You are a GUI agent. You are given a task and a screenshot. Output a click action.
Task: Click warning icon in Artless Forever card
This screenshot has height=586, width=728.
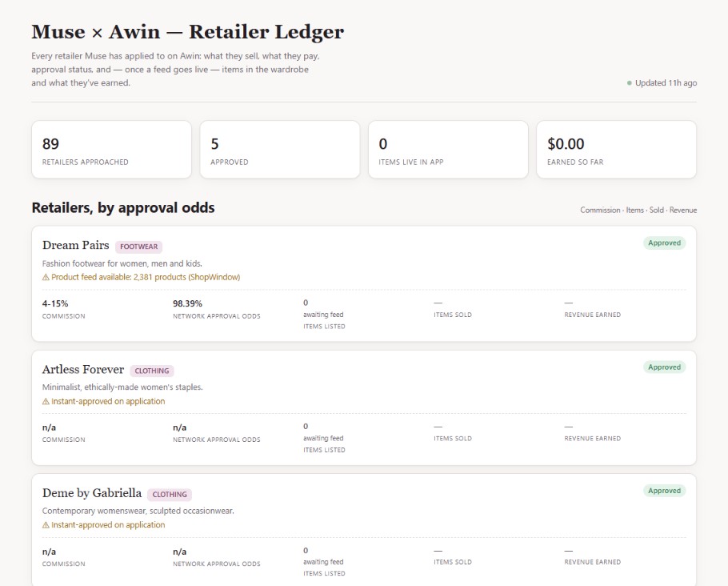[x=46, y=402]
